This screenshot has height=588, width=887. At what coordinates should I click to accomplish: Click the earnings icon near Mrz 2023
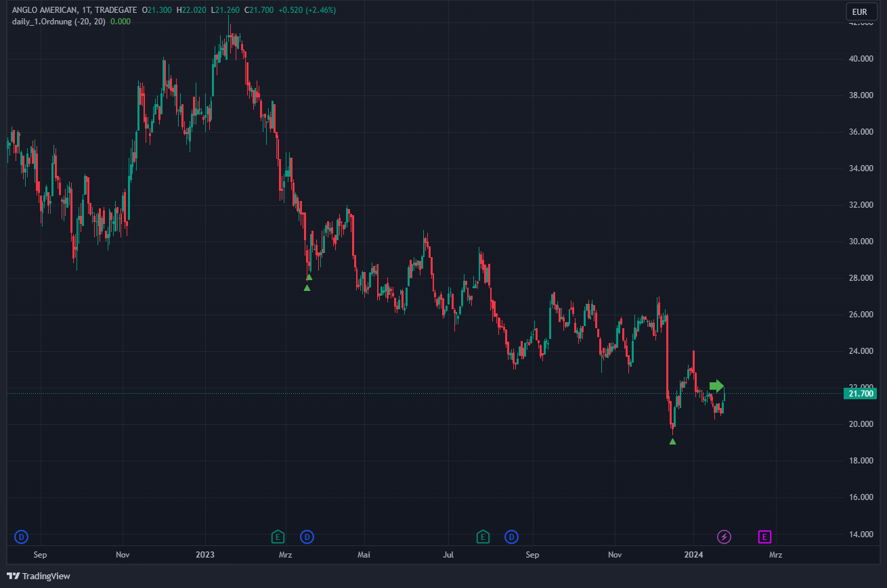click(x=278, y=537)
